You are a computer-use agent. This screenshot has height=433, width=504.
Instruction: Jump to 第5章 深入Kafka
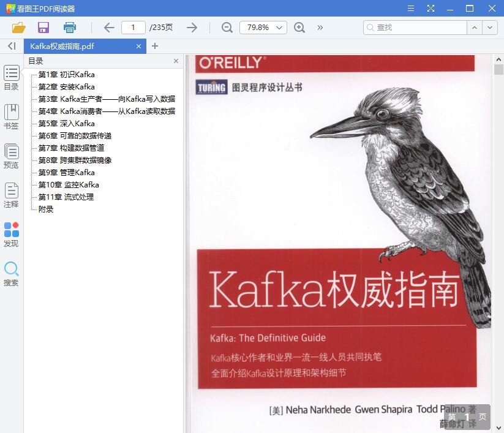pyautogui.click(x=67, y=124)
